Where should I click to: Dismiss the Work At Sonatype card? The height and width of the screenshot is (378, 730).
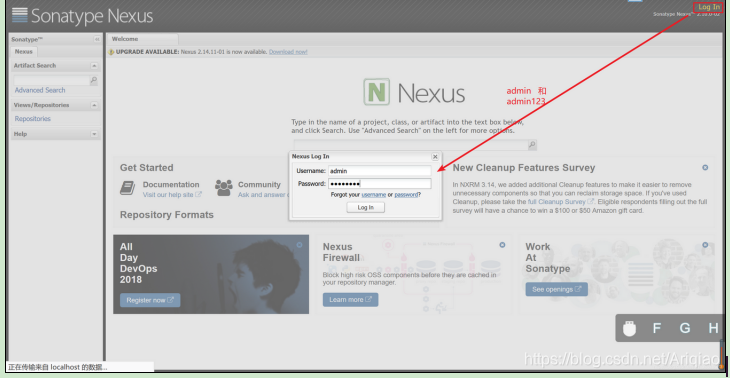705,245
